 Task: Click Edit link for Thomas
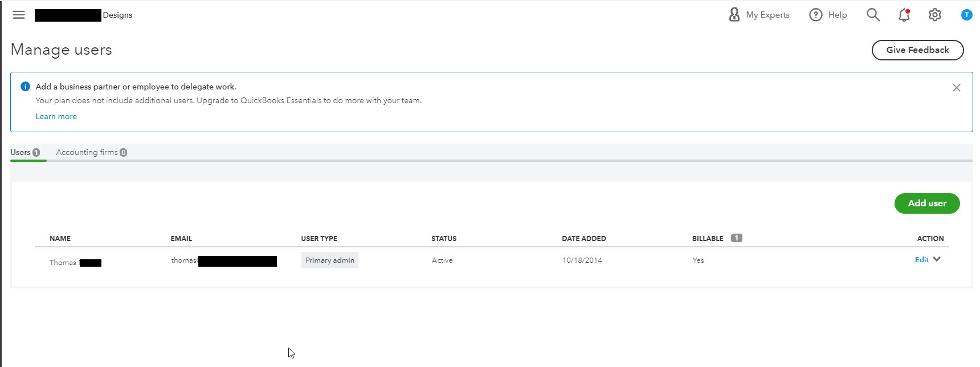[x=921, y=260]
